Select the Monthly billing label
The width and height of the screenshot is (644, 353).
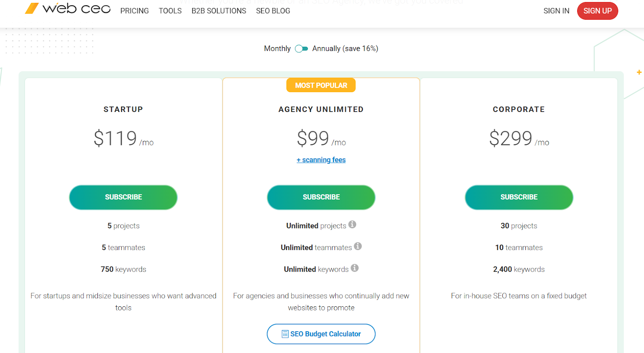click(277, 49)
